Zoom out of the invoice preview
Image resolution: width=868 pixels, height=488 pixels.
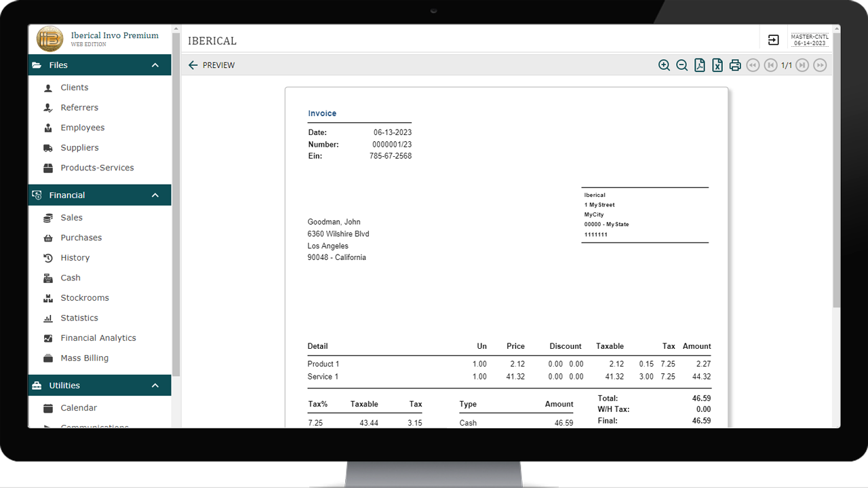click(x=682, y=65)
